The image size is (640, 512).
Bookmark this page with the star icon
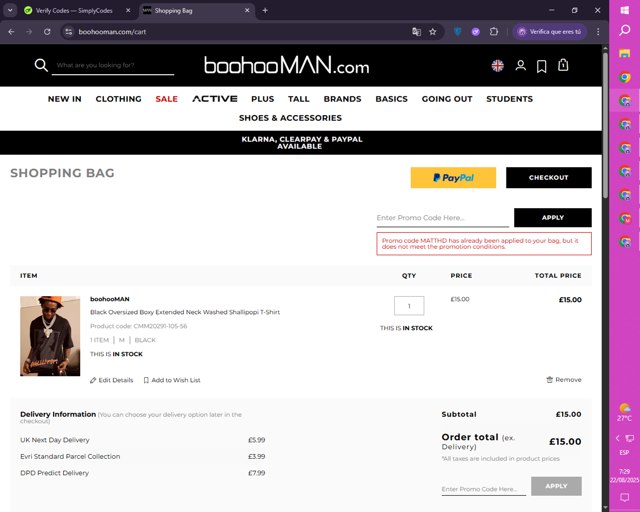tap(433, 31)
